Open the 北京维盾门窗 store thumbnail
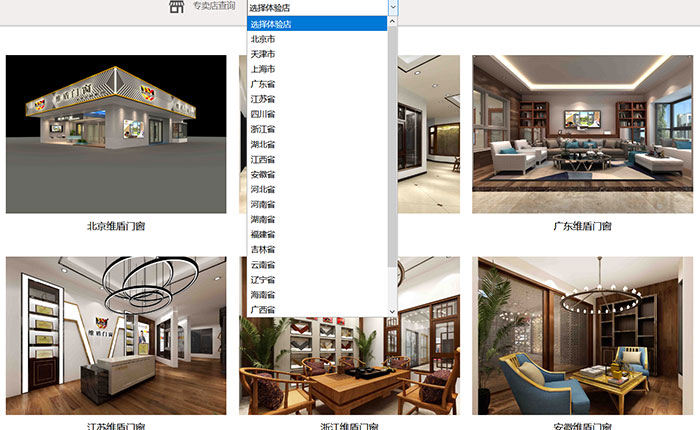700x430 pixels. (116, 134)
